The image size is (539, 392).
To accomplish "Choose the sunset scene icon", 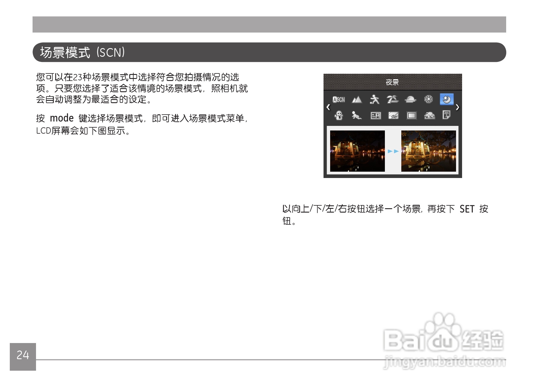I will point(411,100).
